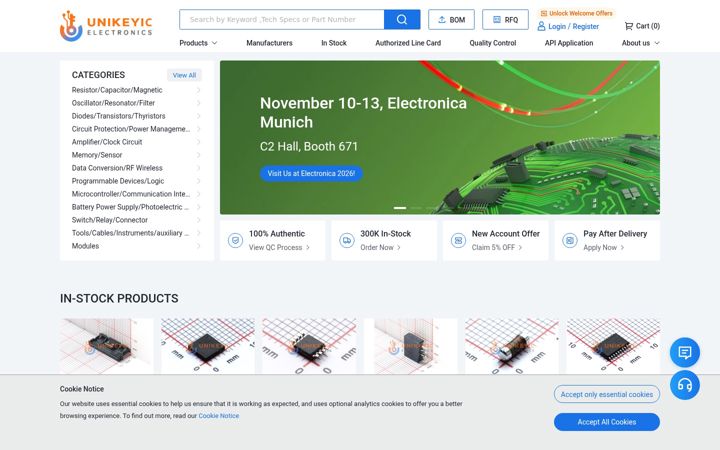720x450 pixels.
Task: Select Battery Power Supply/Photoelectric category
Action: (x=130, y=207)
